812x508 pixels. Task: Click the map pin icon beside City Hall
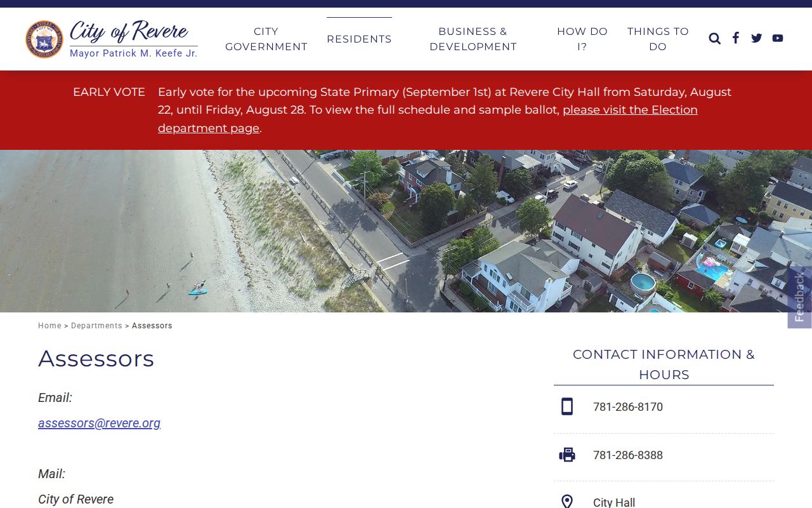point(567,502)
